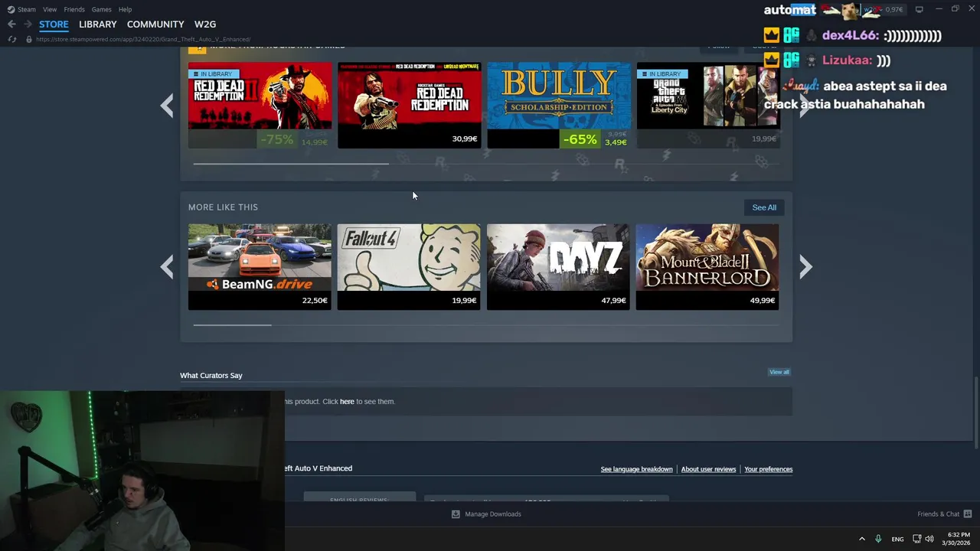Viewport: 980px width, 551px height.
Task: Open the Fallout 4 game card
Action: tap(410, 266)
